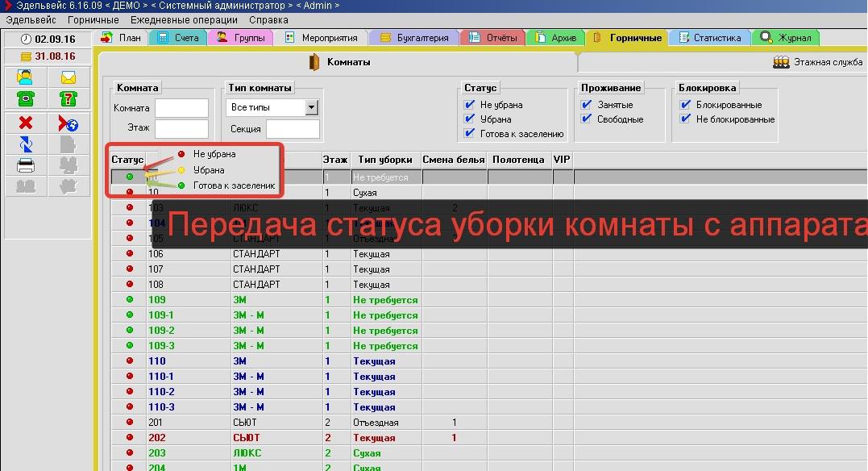
Task: Open the Справка menu
Action: click(x=268, y=20)
